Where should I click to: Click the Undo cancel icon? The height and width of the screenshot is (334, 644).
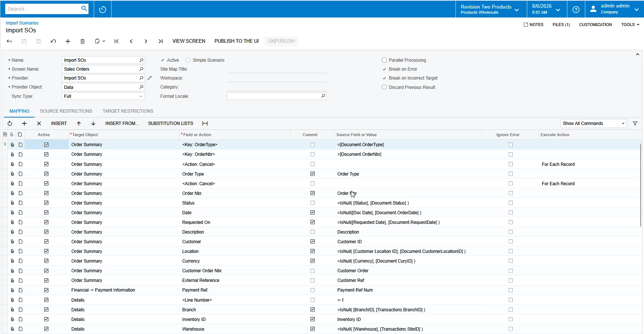(53, 41)
